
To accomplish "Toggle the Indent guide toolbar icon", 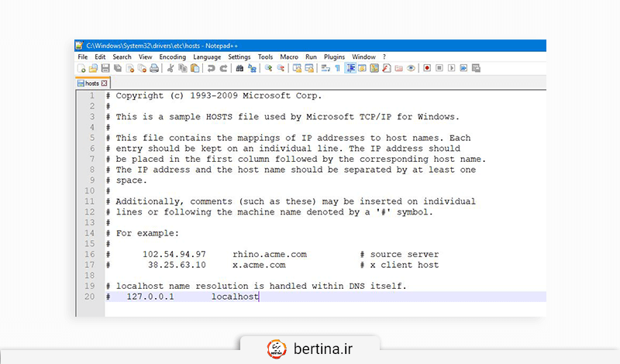I will tap(350, 68).
